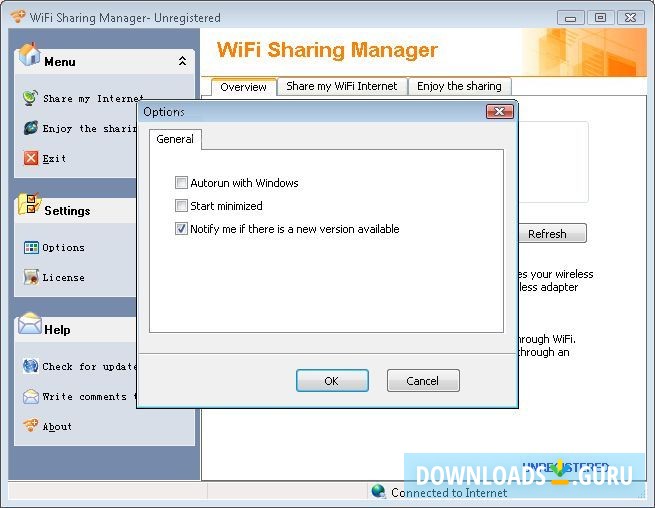Viewport: 655px width, 508px height.
Task: Click the Exit link in Menu
Action: 54,159
